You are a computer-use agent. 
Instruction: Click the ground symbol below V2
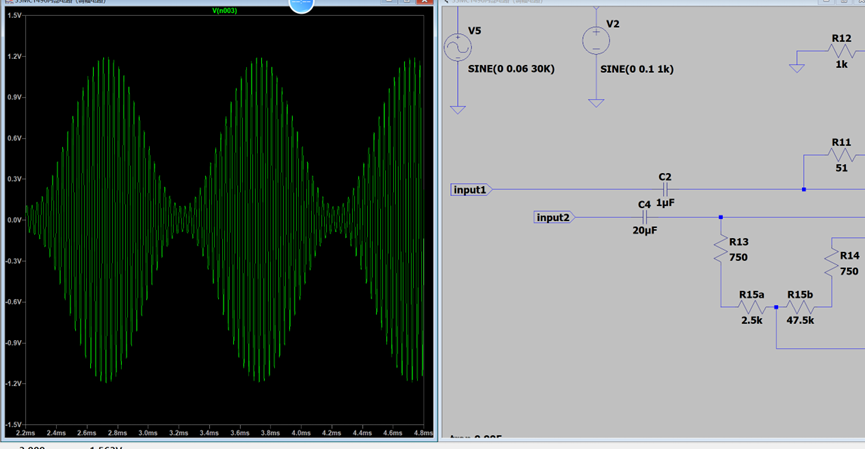596,103
